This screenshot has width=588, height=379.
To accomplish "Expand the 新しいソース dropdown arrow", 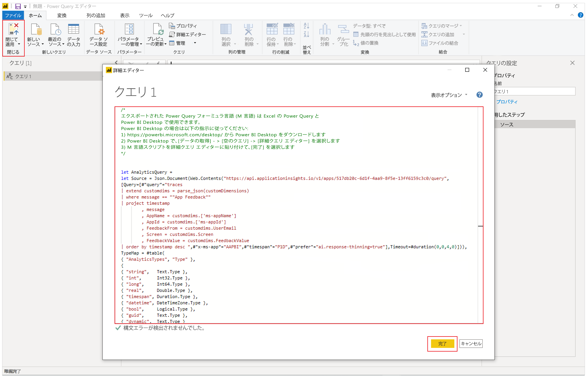I will 43,44.
